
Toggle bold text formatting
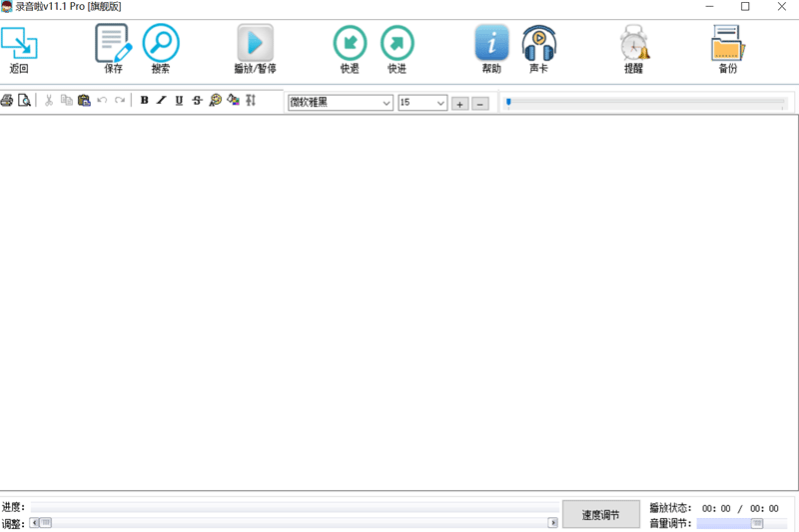point(145,101)
